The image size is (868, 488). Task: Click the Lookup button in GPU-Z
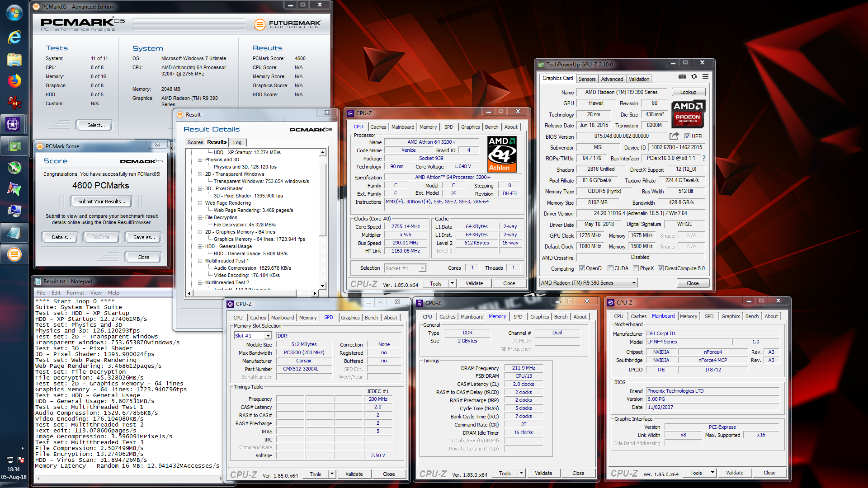click(688, 92)
